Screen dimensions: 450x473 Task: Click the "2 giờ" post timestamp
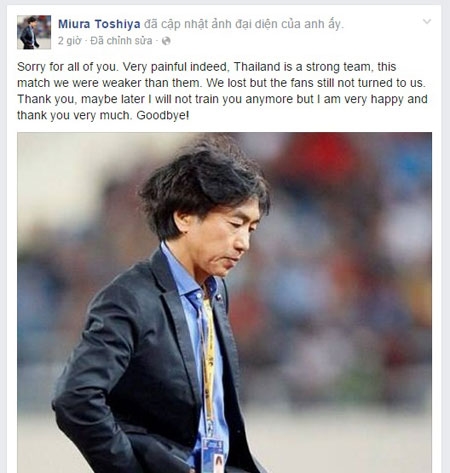(x=69, y=41)
